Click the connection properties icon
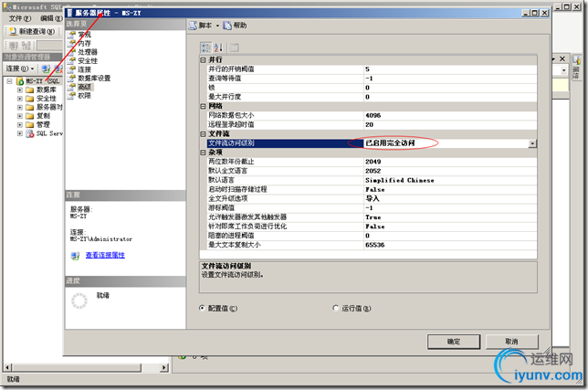 (x=75, y=256)
